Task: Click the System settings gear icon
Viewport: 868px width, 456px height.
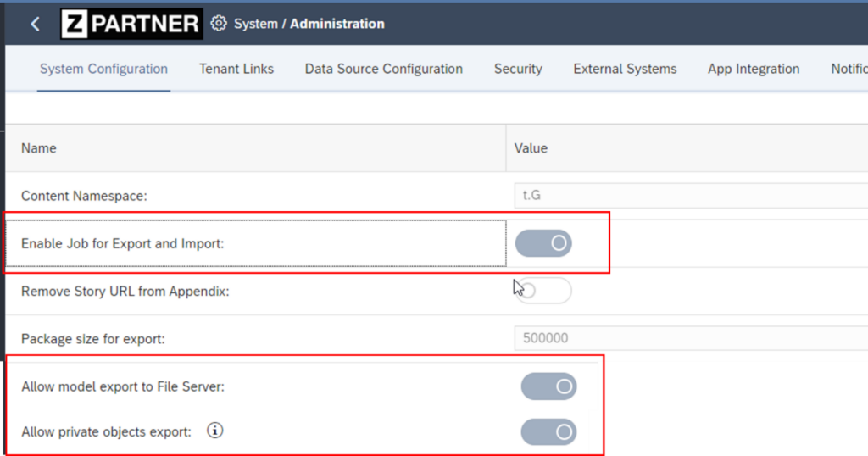Action: pos(219,24)
